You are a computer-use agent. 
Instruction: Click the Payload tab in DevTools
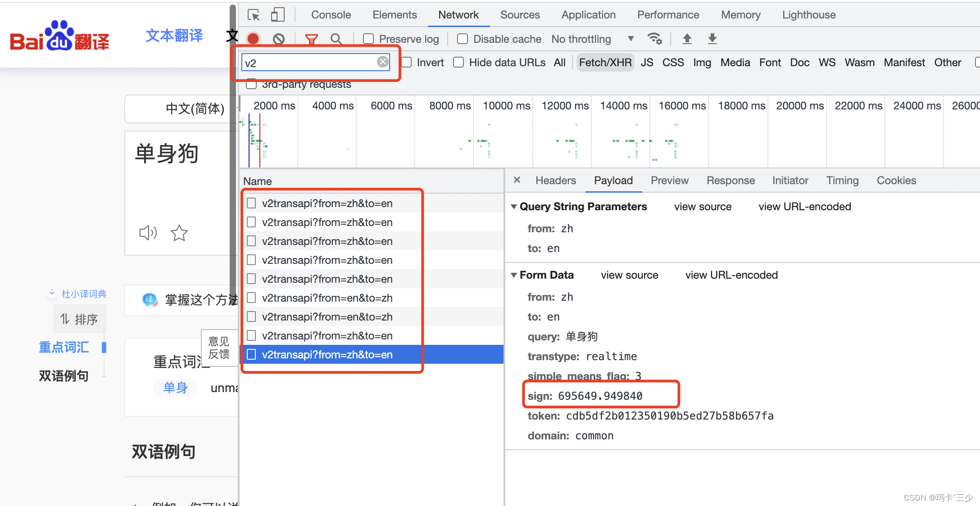(612, 181)
